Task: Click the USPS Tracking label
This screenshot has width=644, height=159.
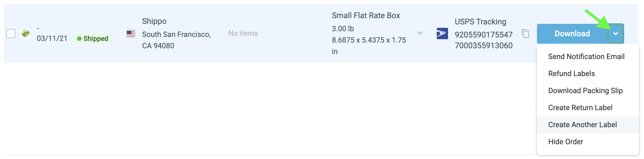Action: tap(481, 22)
